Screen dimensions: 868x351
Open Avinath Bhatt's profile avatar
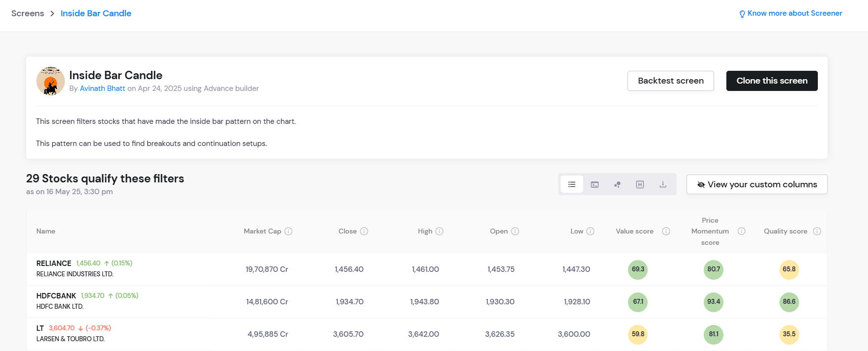point(51,81)
